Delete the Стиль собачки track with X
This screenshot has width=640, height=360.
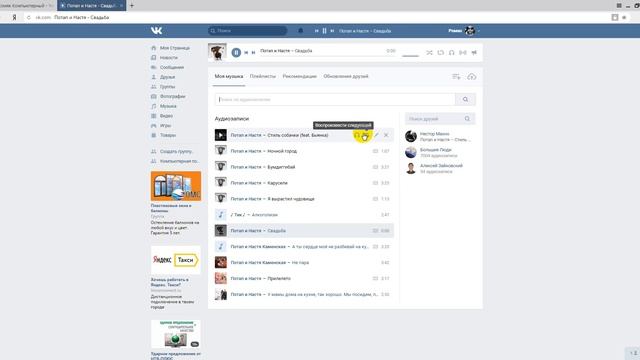[386, 135]
